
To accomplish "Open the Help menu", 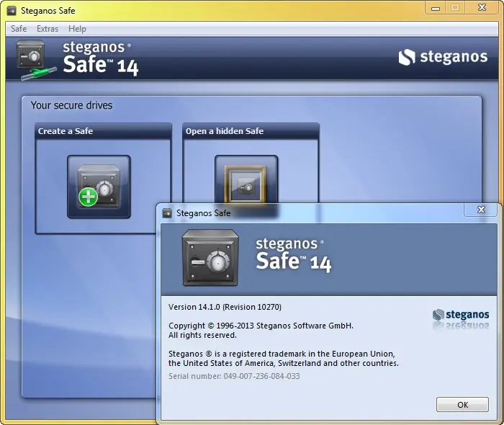I will point(77,29).
